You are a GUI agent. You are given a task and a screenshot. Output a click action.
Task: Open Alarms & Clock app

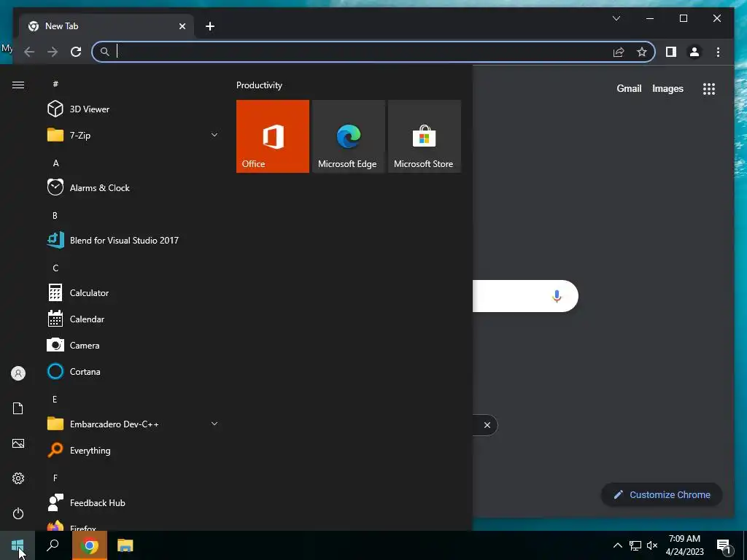tap(133, 187)
